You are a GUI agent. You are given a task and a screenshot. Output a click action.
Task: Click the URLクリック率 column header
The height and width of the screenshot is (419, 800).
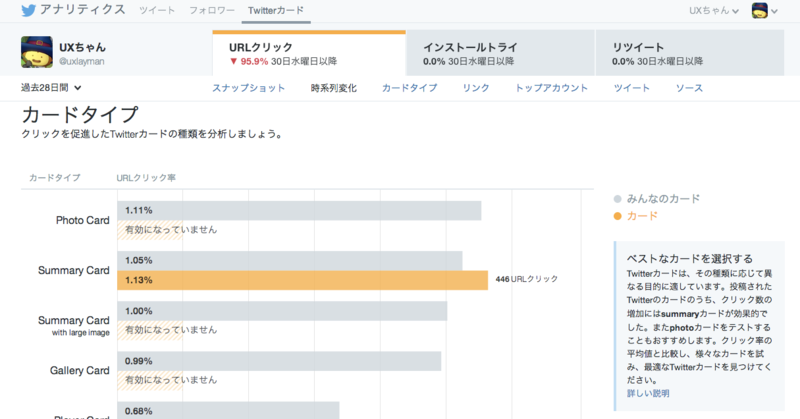pyautogui.click(x=146, y=178)
